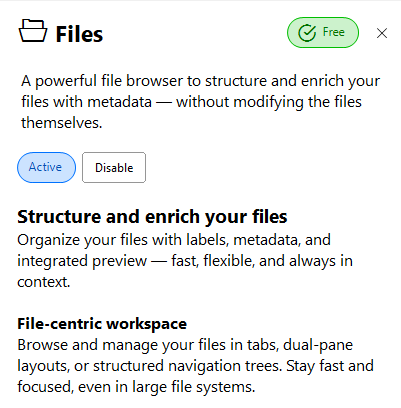Click the Active status pill
Viewport: 401px width, 408px height.
[x=46, y=167]
